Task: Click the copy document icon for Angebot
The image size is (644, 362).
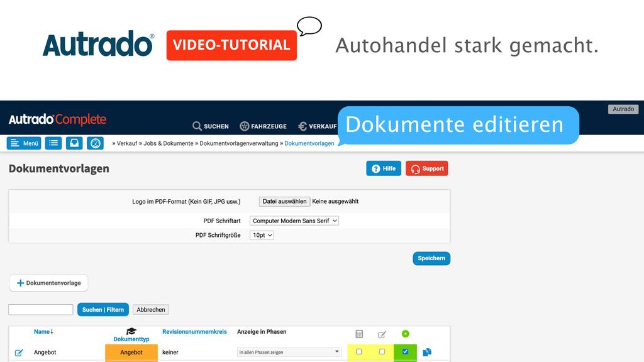Action: pyautogui.click(x=427, y=352)
